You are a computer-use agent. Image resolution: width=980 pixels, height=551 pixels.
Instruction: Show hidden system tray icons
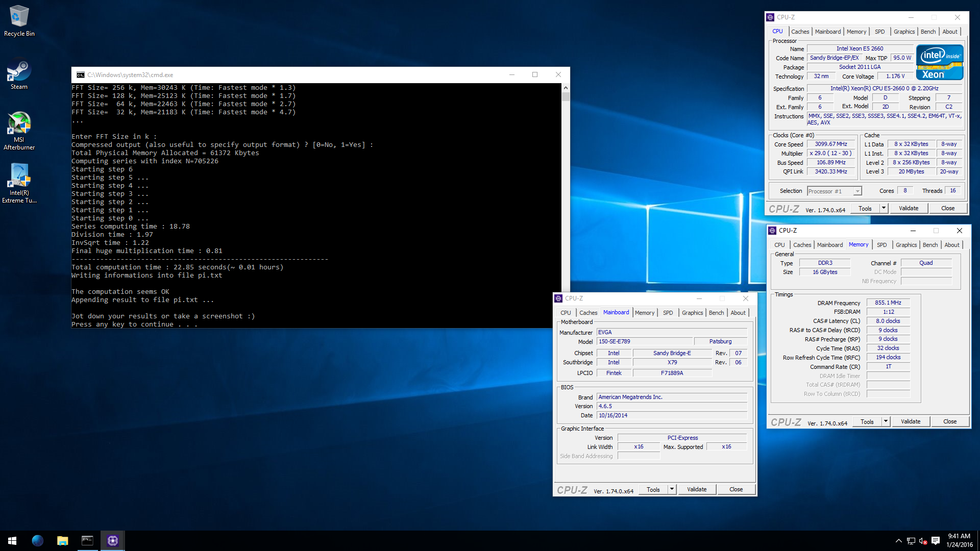(898, 541)
